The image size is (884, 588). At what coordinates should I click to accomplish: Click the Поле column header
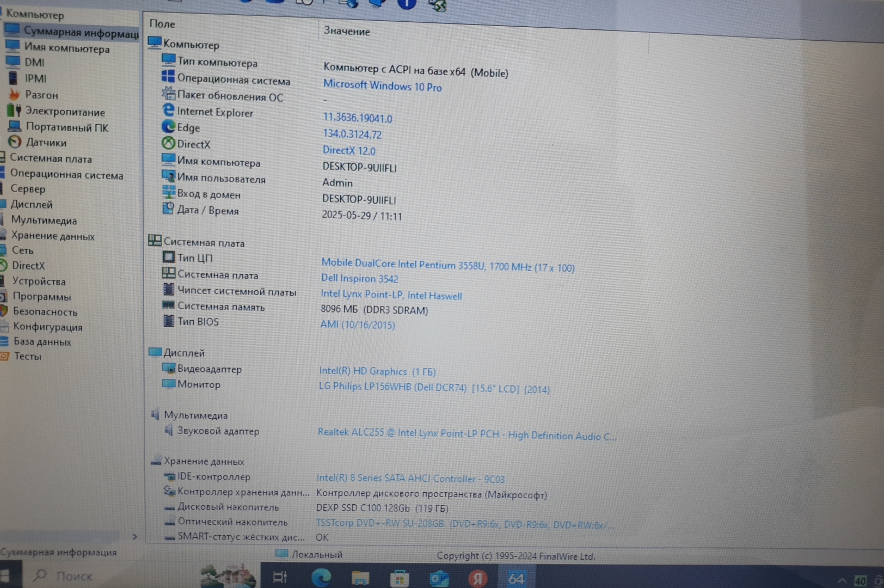[162, 23]
